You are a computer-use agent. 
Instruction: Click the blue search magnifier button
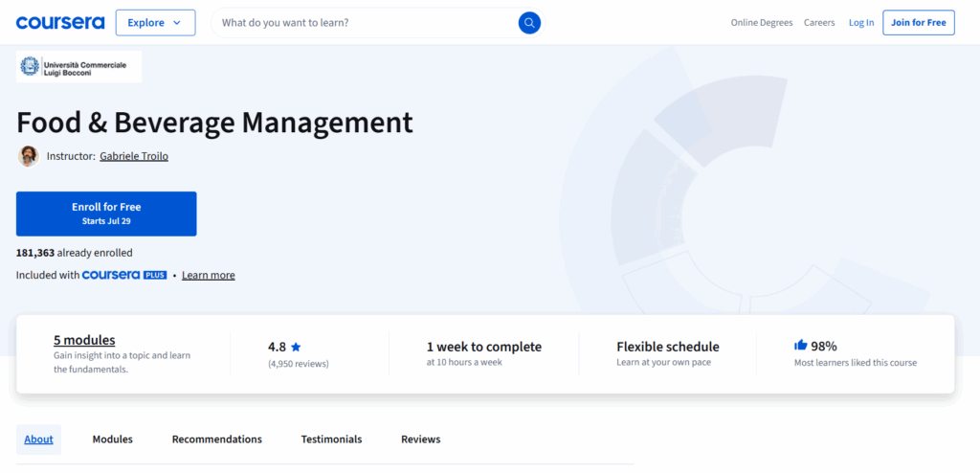click(x=529, y=23)
